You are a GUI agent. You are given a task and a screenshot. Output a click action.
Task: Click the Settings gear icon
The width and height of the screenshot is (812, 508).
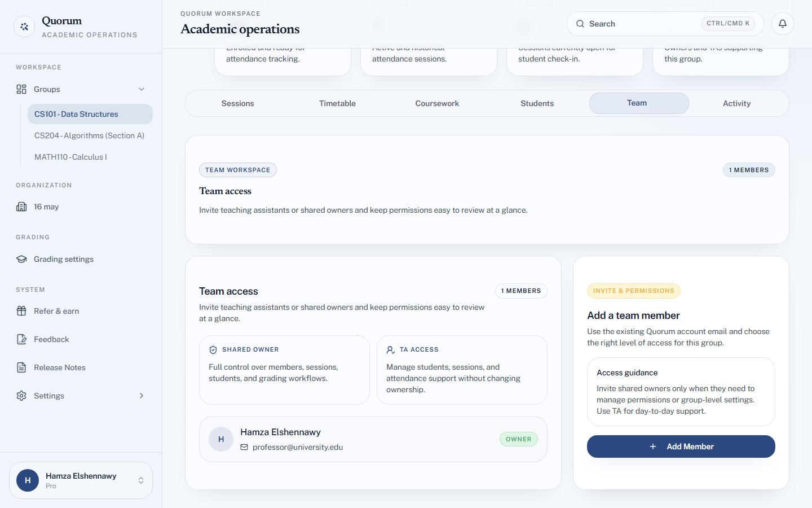pos(21,396)
